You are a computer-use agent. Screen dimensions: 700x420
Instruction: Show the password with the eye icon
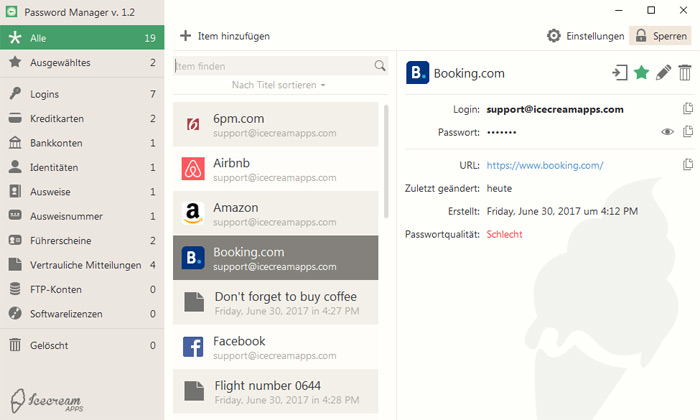click(x=667, y=132)
